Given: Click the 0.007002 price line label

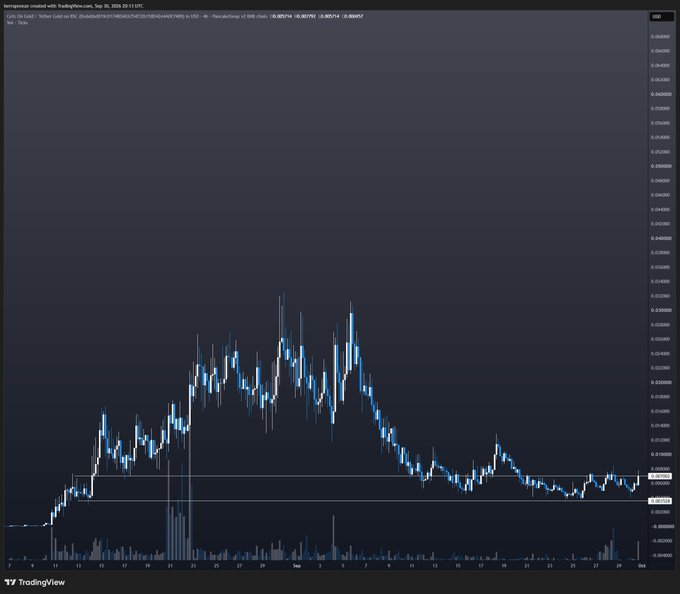Looking at the screenshot, I should coord(660,476).
